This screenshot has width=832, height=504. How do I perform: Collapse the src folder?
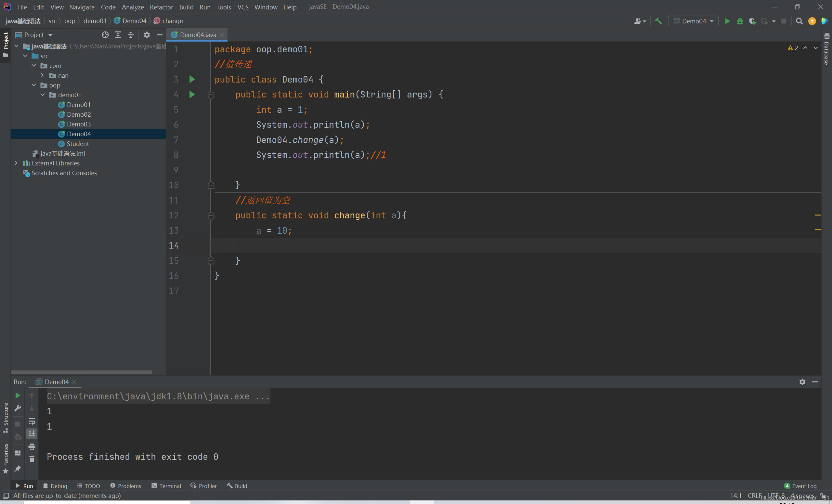[25, 56]
